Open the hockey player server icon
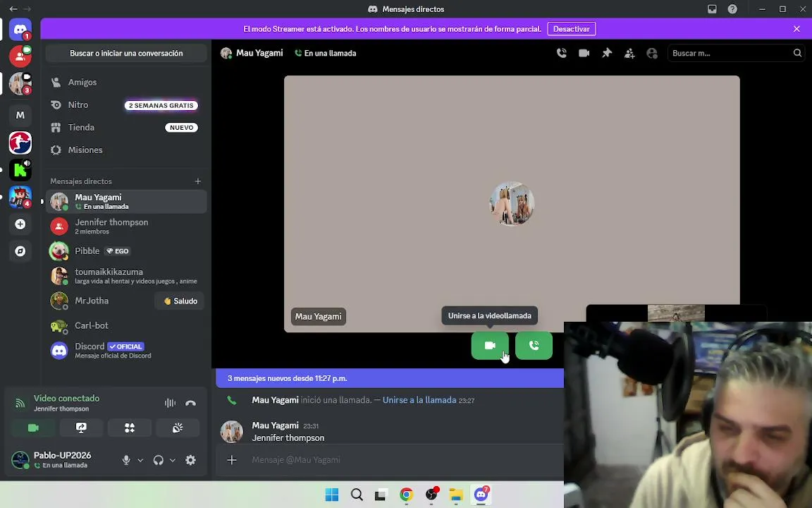This screenshot has width=812, height=508. click(x=20, y=143)
